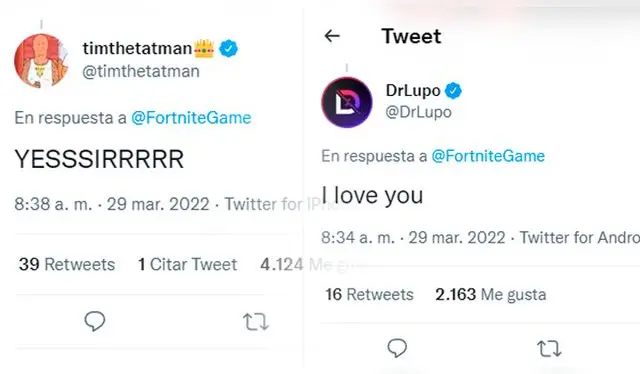The width and height of the screenshot is (640, 374).
Task: Click reply icon under DrLupo's tweet
Action: [397, 348]
